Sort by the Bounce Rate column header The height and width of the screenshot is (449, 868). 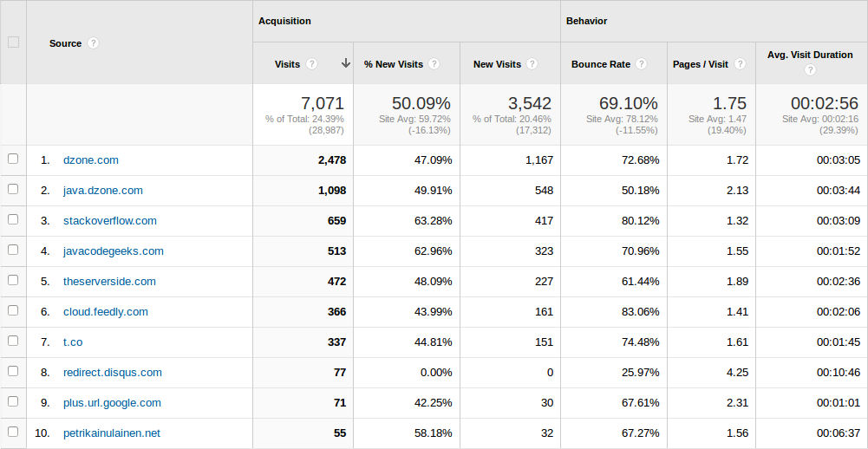[601, 64]
